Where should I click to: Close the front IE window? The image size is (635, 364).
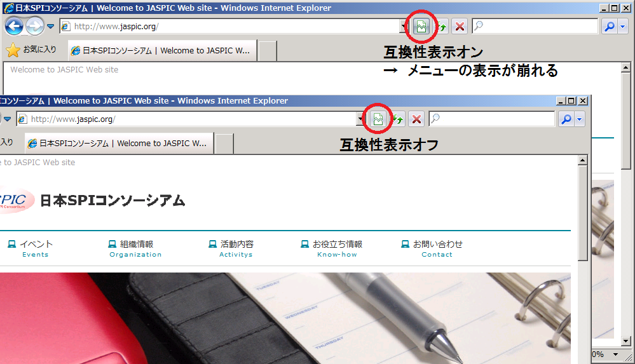[x=583, y=101]
